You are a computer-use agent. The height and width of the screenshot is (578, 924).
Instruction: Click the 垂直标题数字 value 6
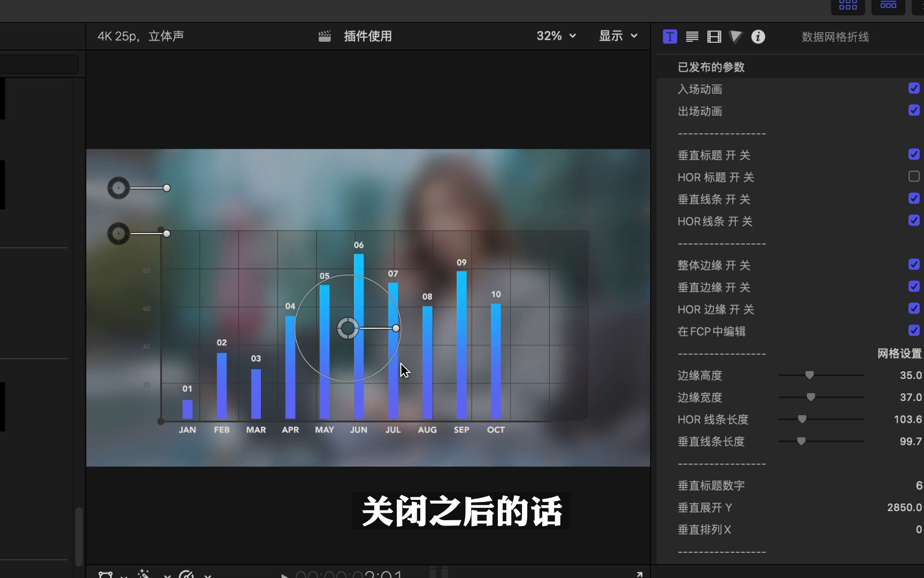pos(919,485)
